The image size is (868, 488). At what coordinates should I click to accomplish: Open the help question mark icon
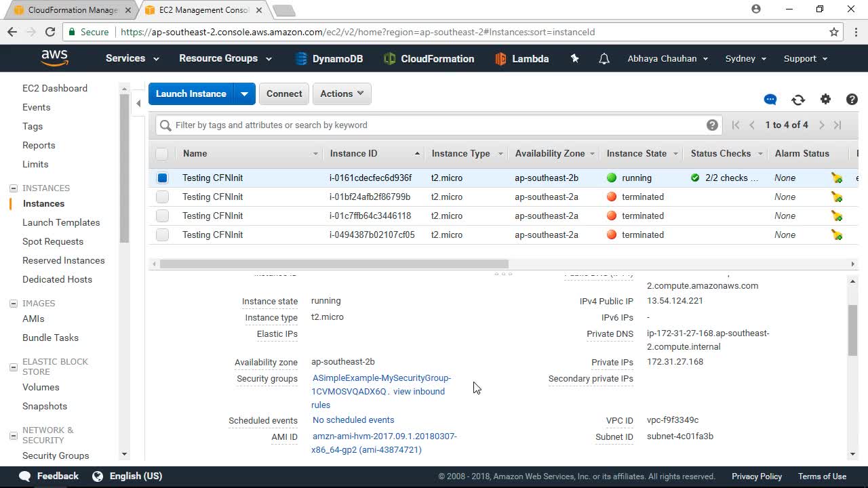(852, 99)
